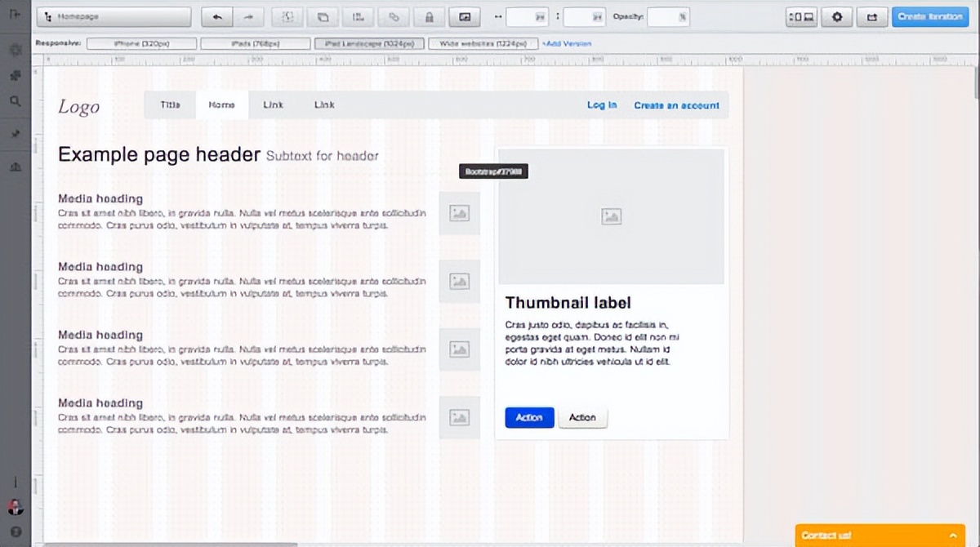
Task: Click the lock element icon
Action: point(429,17)
